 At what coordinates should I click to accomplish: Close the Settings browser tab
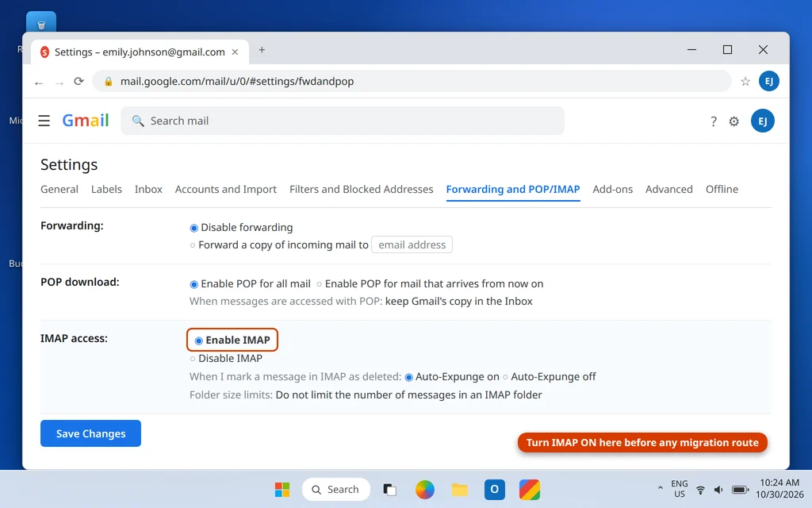click(x=235, y=52)
